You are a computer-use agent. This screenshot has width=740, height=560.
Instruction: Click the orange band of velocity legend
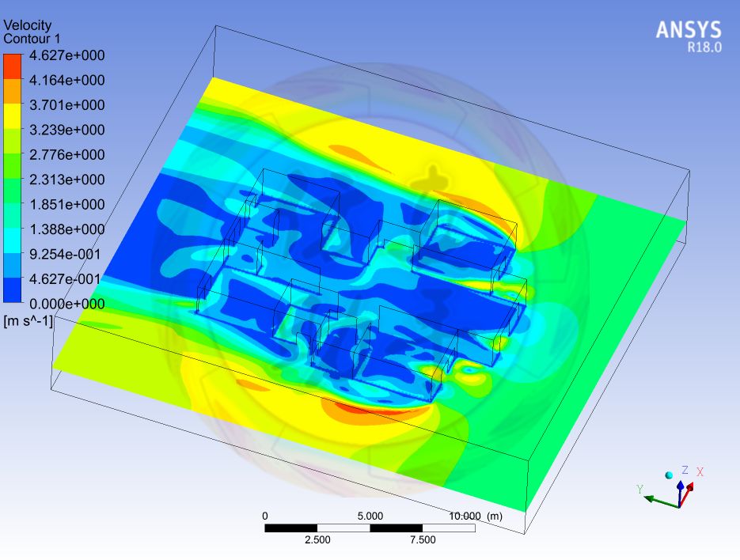(13, 91)
